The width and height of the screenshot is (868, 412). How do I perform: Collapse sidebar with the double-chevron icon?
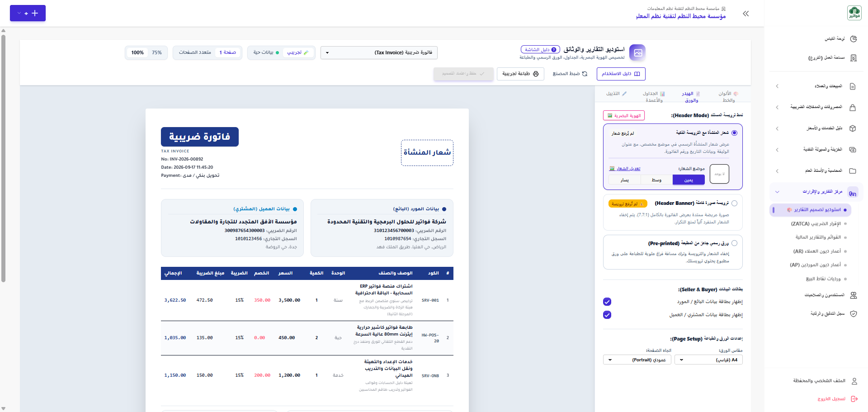746,14
